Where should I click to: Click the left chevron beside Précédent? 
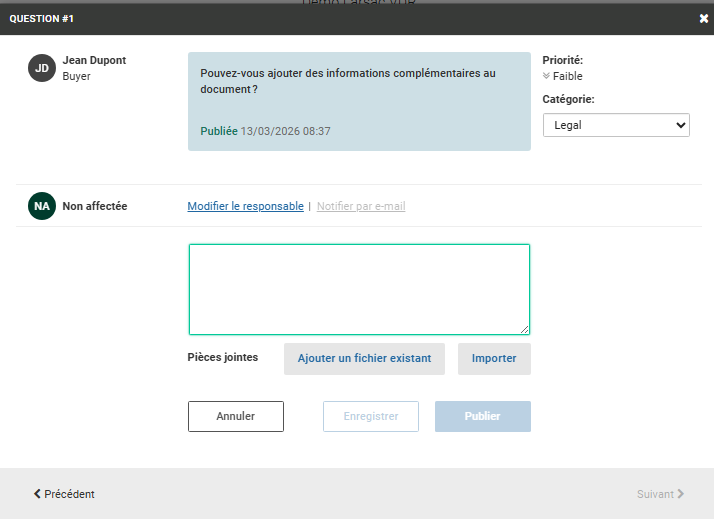(x=38, y=494)
